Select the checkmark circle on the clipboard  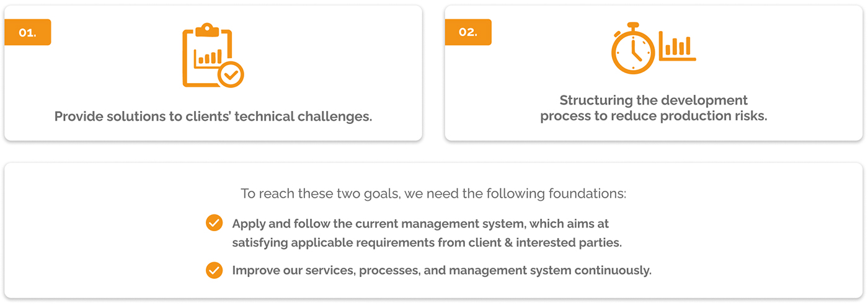231,75
